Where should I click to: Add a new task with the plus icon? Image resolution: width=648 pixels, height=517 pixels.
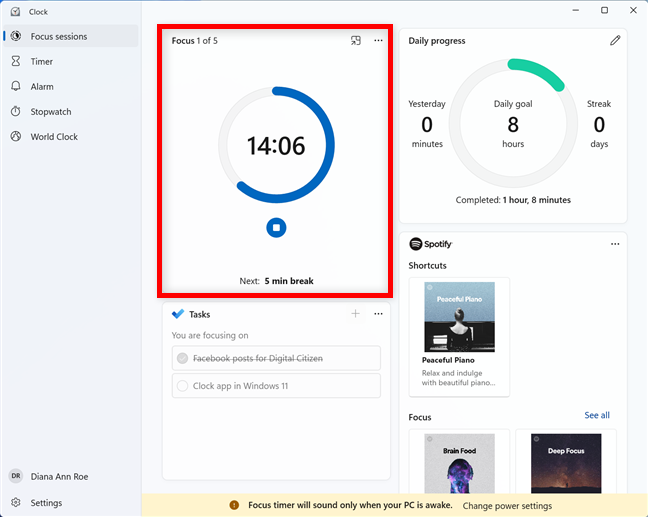coord(355,314)
